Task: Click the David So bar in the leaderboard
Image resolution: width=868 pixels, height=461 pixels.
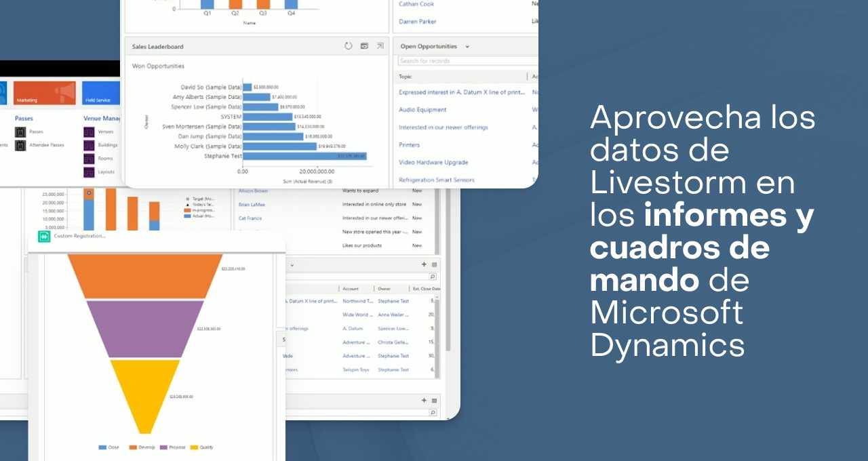Action: tap(247, 87)
